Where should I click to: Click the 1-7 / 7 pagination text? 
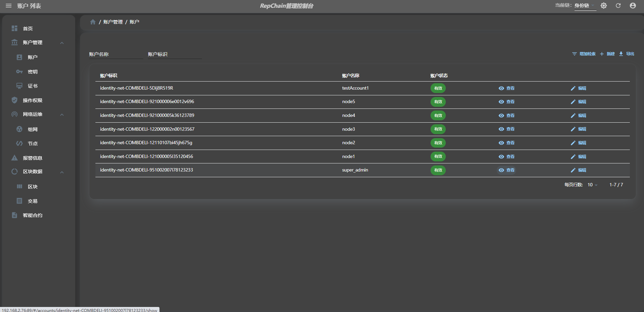click(x=616, y=185)
